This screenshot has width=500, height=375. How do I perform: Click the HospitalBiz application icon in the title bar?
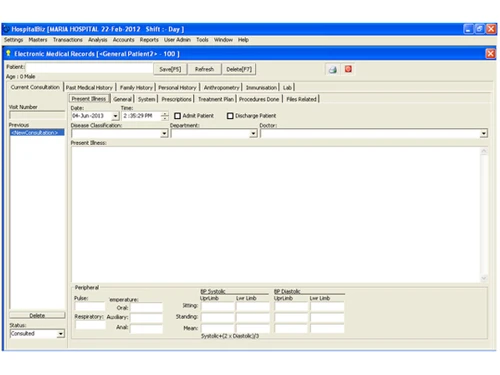6,29
